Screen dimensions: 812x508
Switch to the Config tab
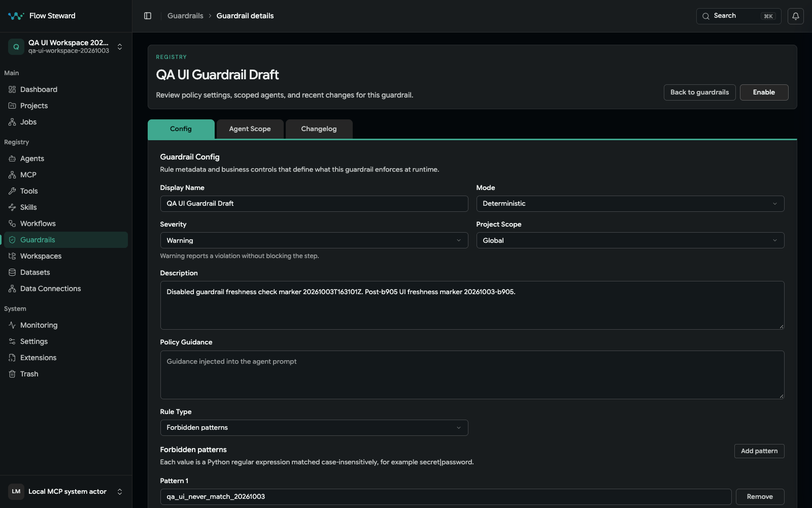coord(181,129)
